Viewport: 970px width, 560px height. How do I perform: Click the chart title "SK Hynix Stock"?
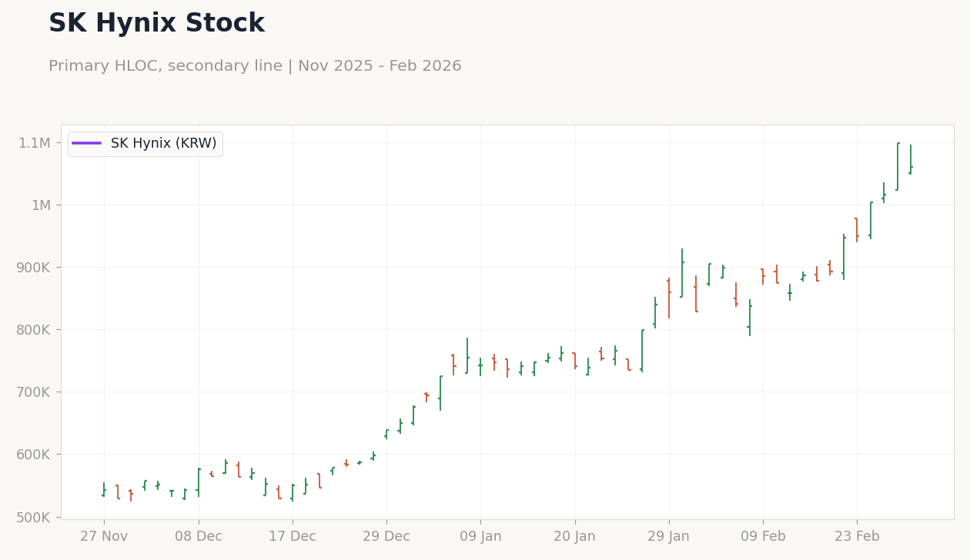pos(156,24)
